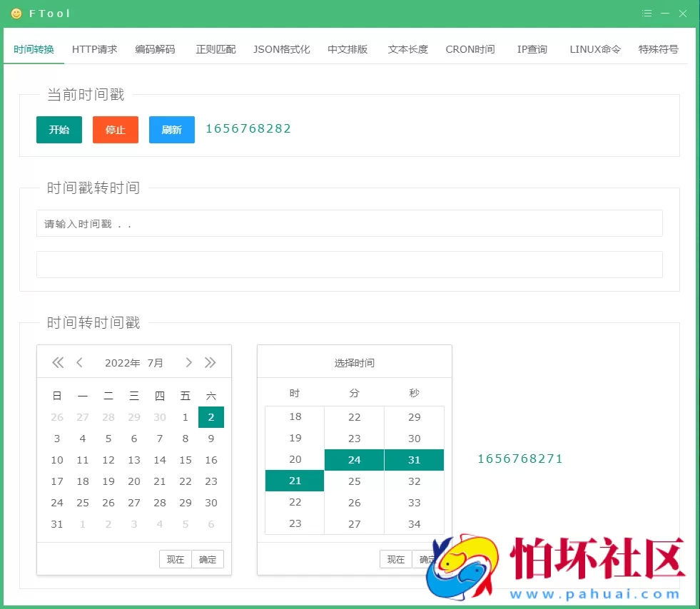The width and height of the screenshot is (700, 609).
Task: Select date 15 in the July calendar
Action: point(185,460)
